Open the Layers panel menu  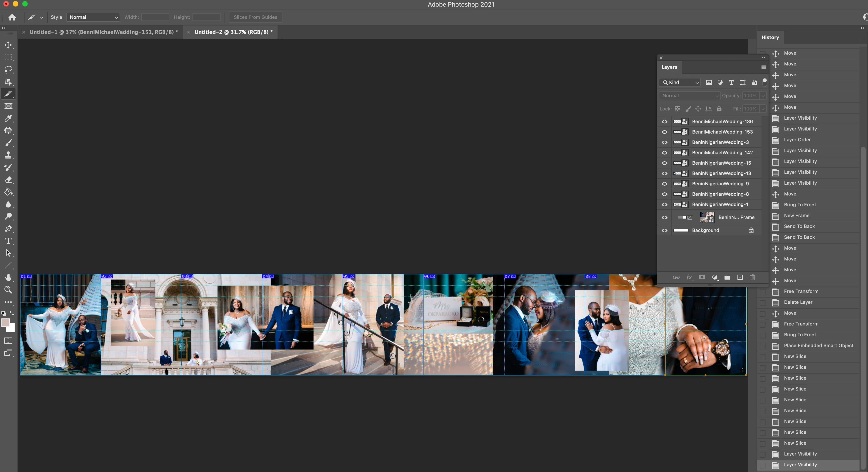pyautogui.click(x=764, y=67)
